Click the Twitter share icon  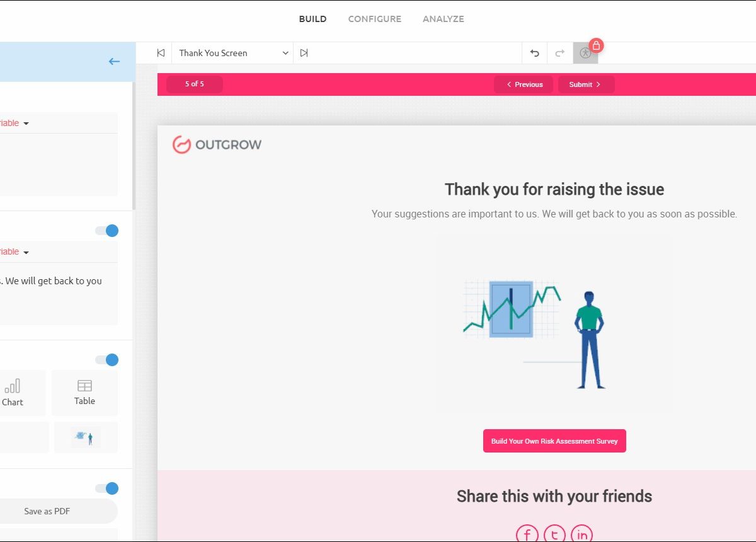coord(554,534)
